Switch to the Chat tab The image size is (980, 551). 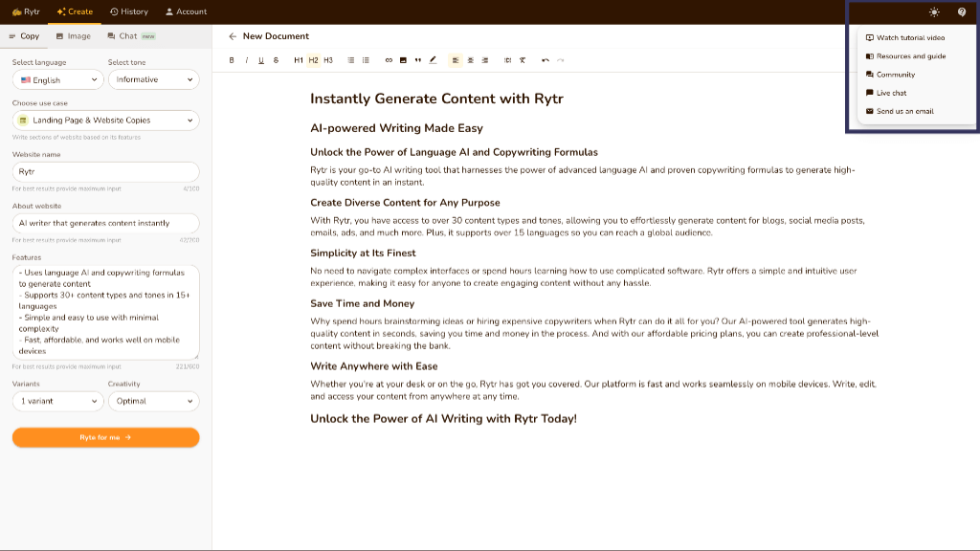click(x=130, y=36)
